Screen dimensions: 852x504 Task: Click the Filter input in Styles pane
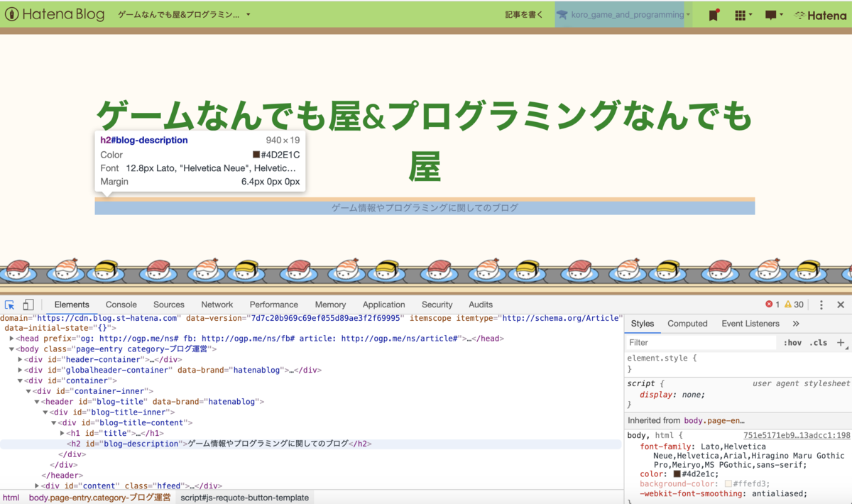[x=701, y=343]
